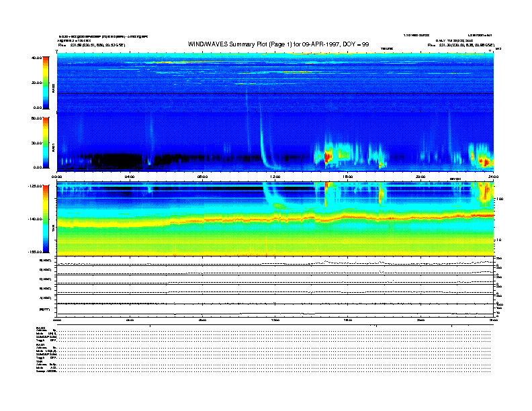Click the 10 frequency label beside TNR panel

(498, 240)
